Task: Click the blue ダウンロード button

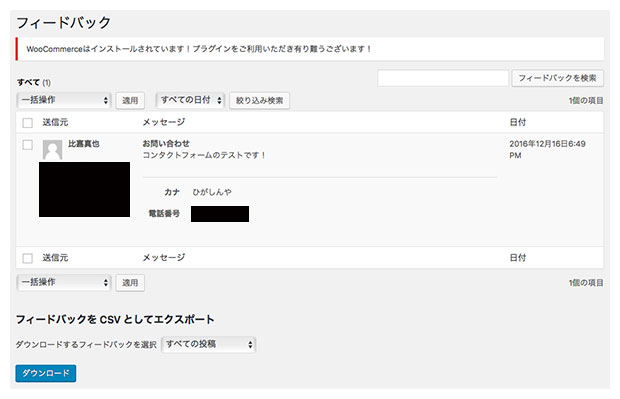Action: 46,373
